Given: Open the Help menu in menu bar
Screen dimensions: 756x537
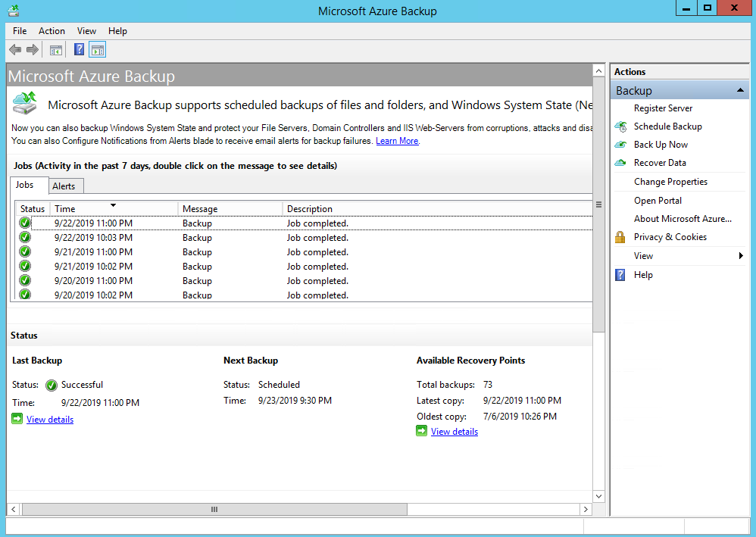Looking at the screenshot, I should 117,31.
